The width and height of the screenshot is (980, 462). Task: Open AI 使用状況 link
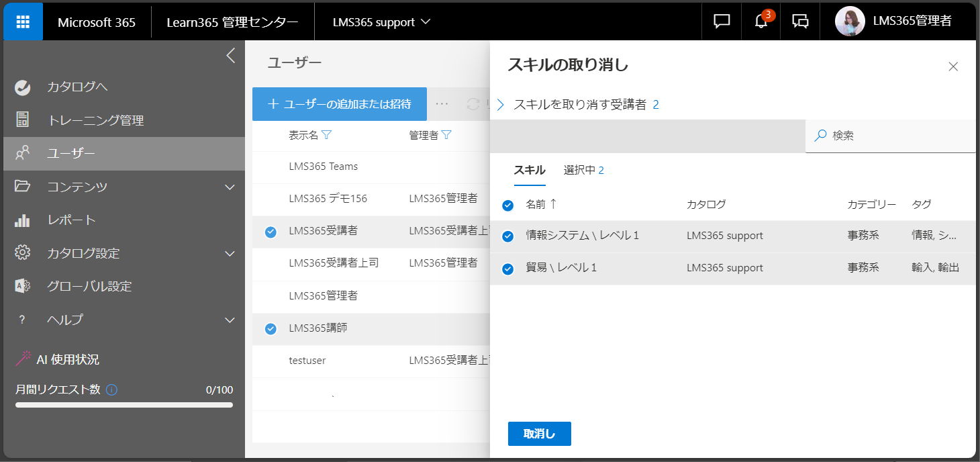pyautogui.click(x=68, y=359)
